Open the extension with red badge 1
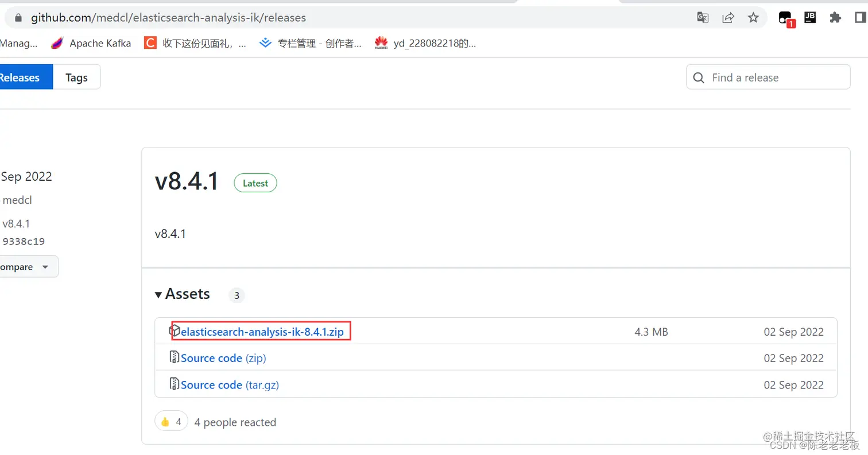The image size is (868, 455). pyautogui.click(x=786, y=19)
